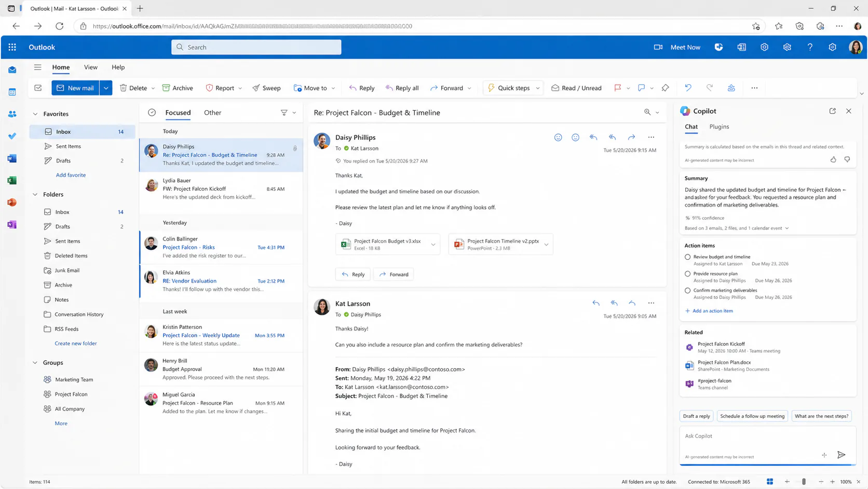Collapse the Groups section
Image resolution: width=868 pixels, height=489 pixels.
tap(35, 363)
